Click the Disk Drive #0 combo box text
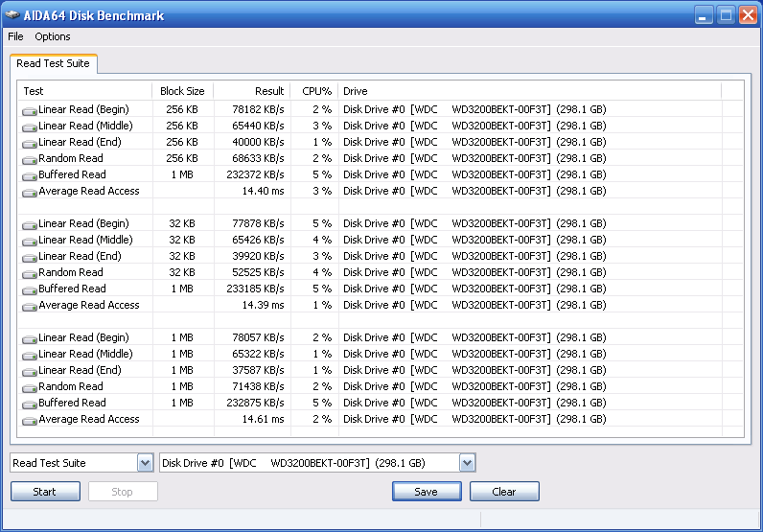The width and height of the screenshot is (763, 532). (293, 463)
